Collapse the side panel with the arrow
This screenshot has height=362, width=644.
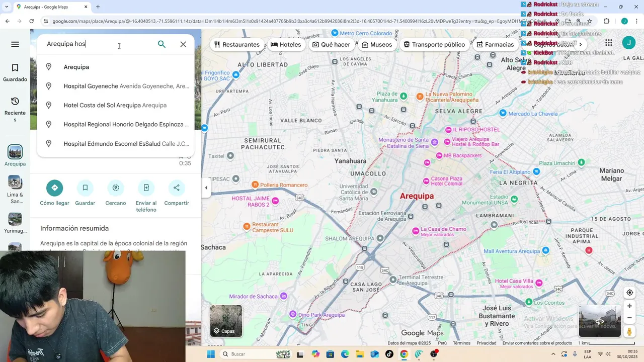(x=206, y=188)
